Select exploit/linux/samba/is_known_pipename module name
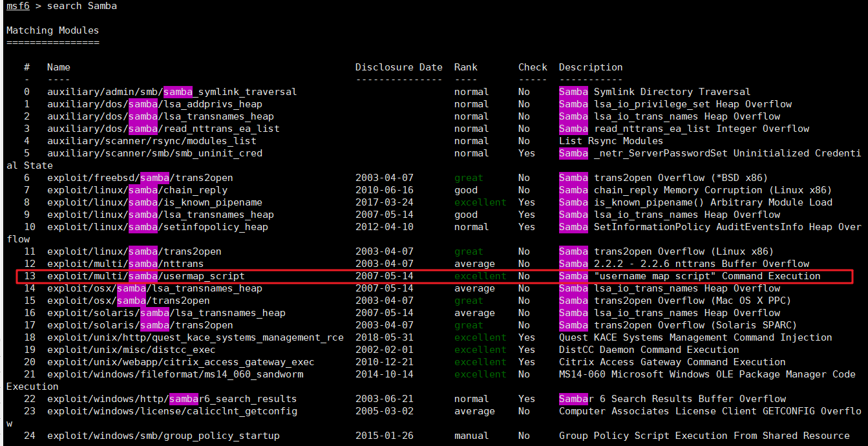This screenshot has height=446, width=868. [x=154, y=202]
